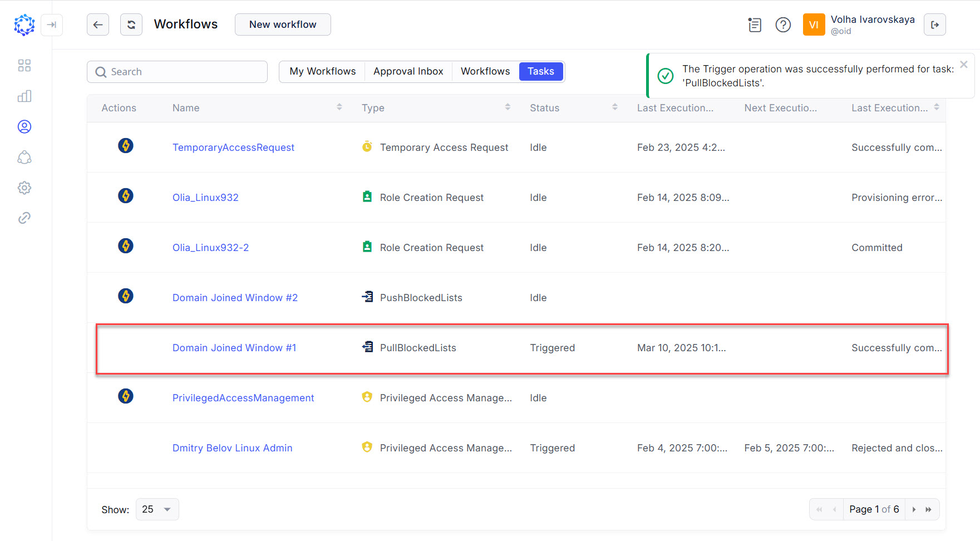
Task: Click the refresh workflows button
Action: 131,24
